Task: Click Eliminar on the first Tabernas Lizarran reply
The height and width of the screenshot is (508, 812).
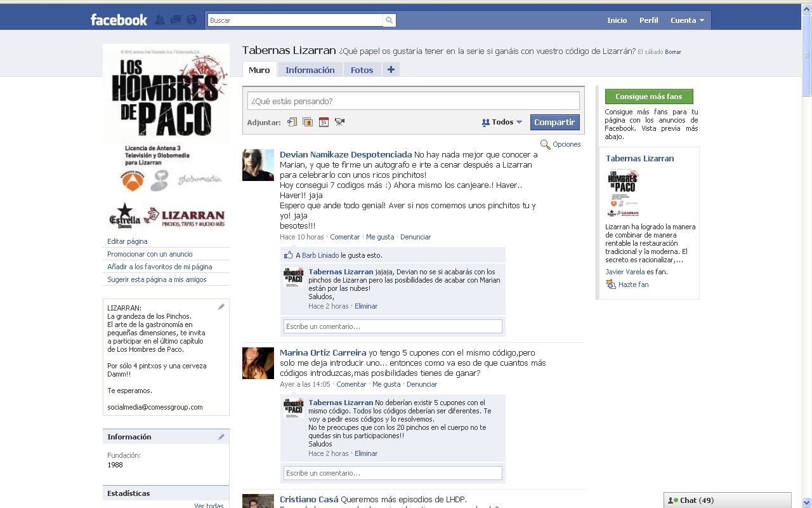Action: [x=366, y=306]
